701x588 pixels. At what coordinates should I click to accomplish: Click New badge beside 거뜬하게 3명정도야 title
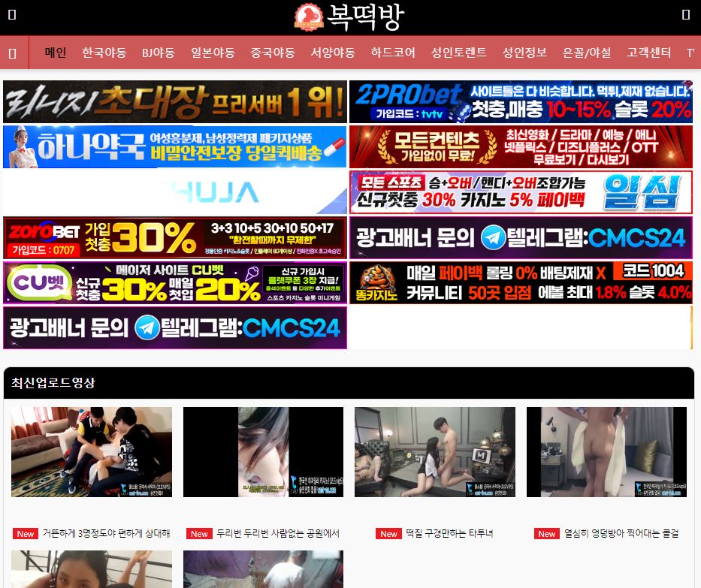[26, 534]
